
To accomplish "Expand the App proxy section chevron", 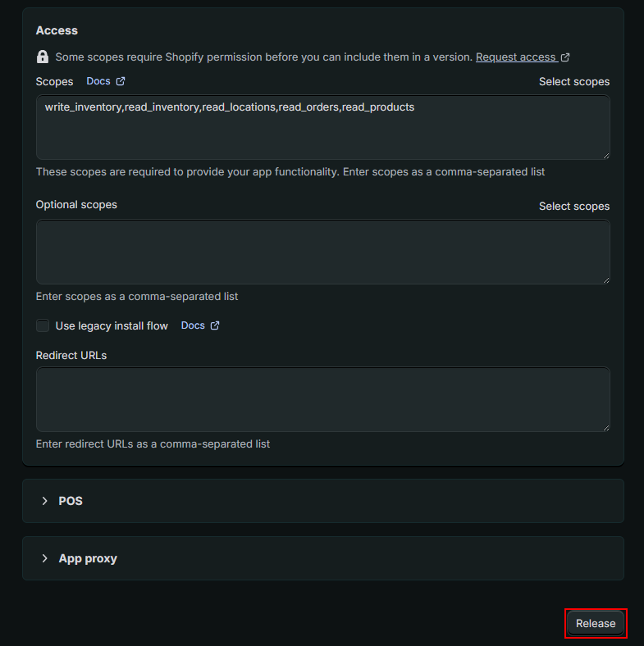I will [x=45, y=558].
